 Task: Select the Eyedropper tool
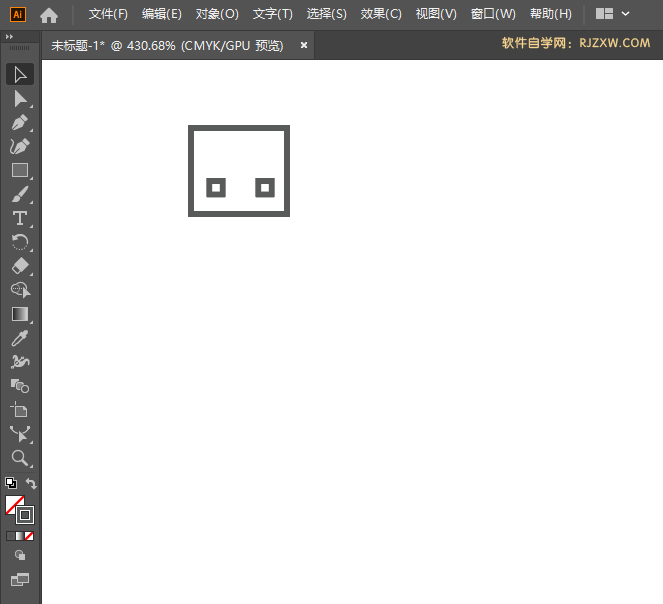click(x=20, y=338)
